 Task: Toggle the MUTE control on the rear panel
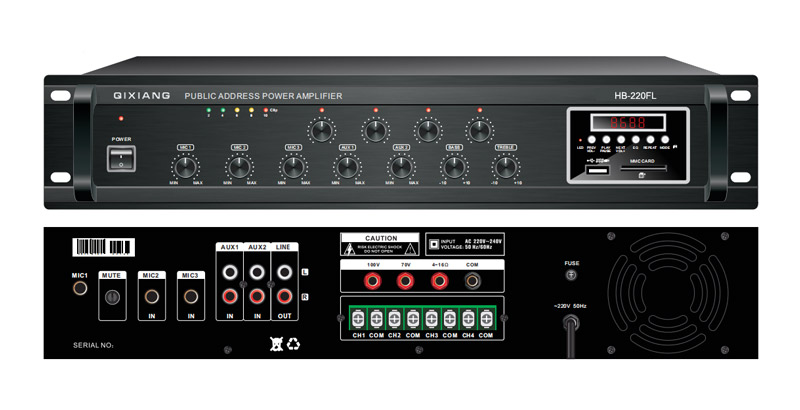[x=111, y=297]
